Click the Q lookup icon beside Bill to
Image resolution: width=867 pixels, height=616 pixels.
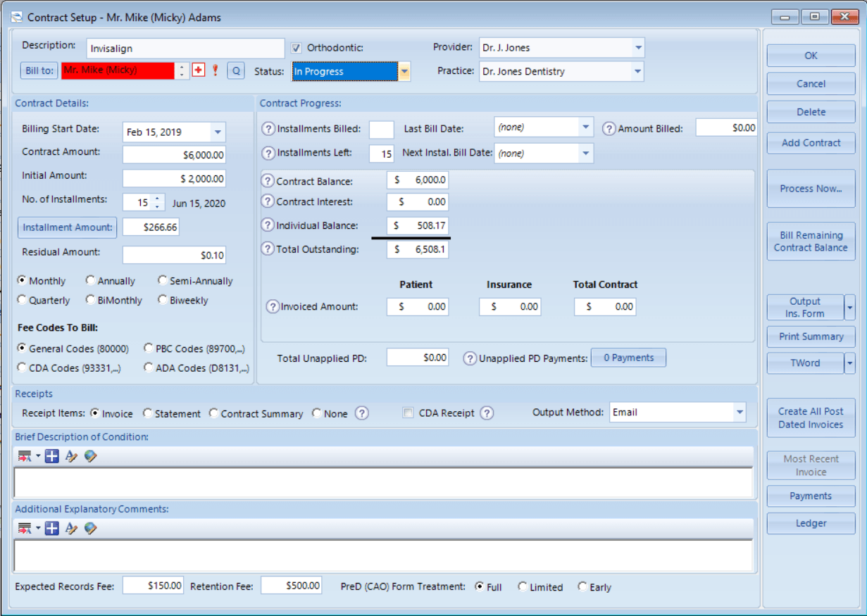coord(236,70)
